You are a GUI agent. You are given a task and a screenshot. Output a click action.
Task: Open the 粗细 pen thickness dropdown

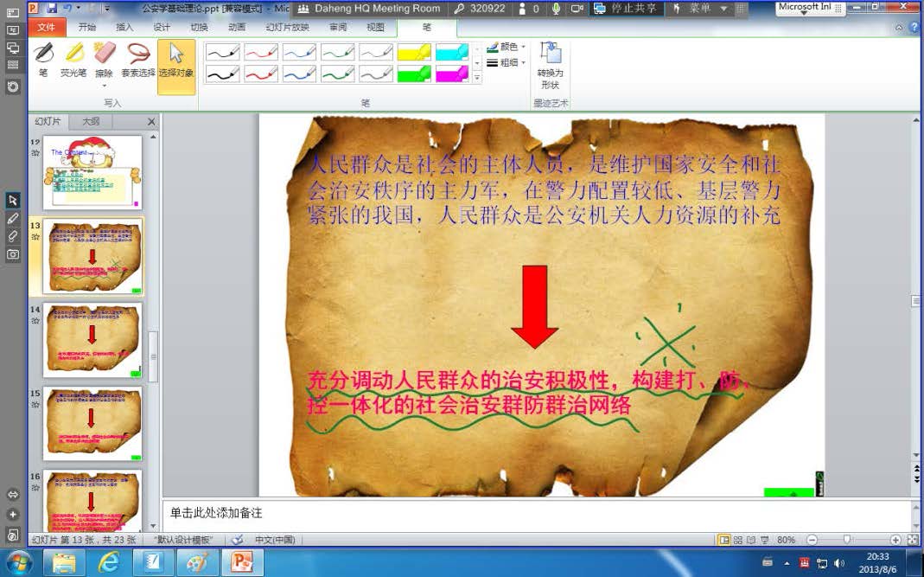pyautogui.click(x=507, y=62)
